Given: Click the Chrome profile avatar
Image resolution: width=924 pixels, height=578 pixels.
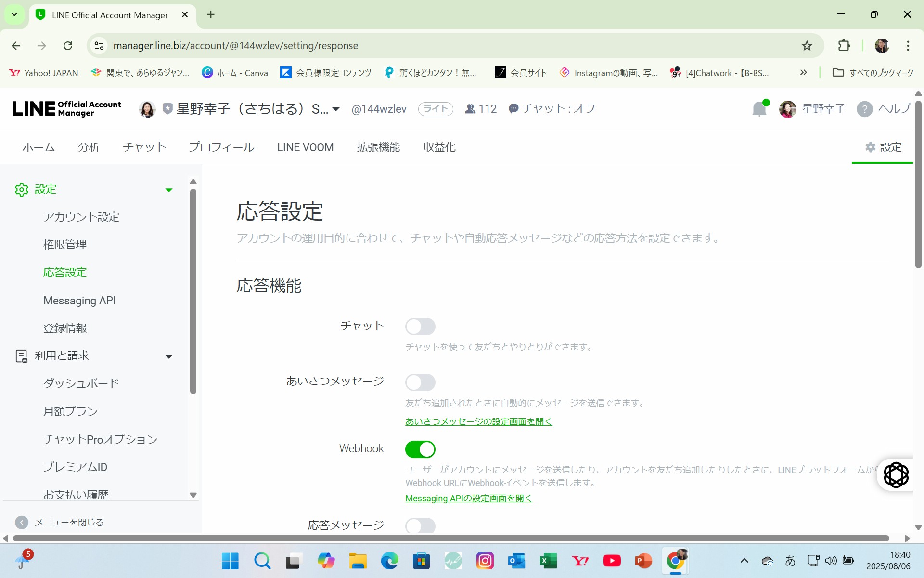Looking at the screenshot, I should tap(882, 46).
